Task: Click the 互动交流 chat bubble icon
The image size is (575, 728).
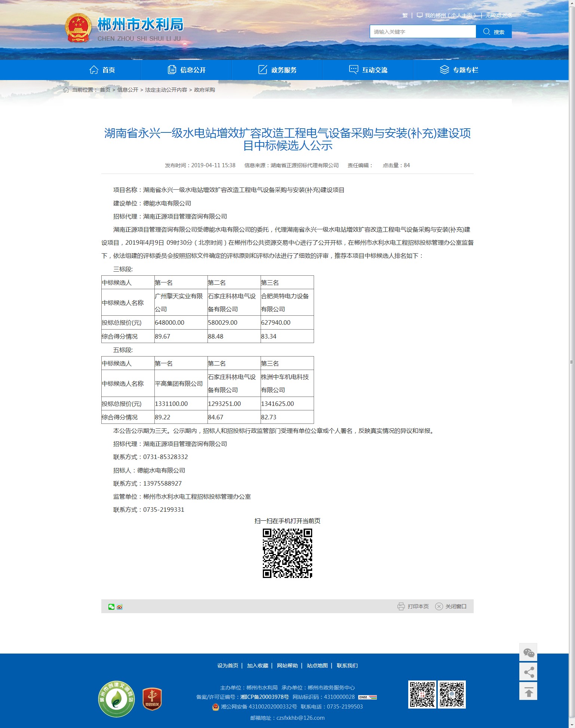Action: pyautogui.click(x=353, y=70)
